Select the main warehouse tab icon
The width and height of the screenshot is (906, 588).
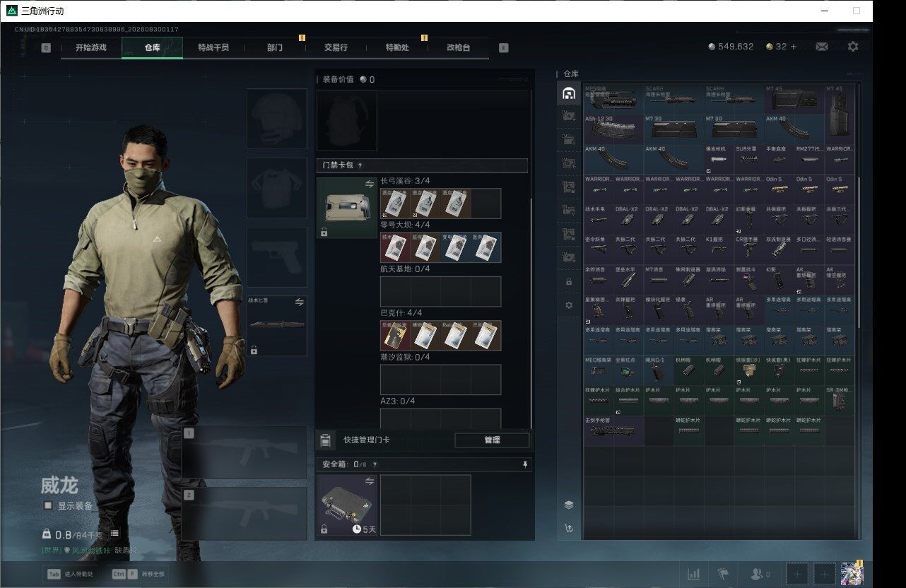pyautogui.click(x=569, y=93)
